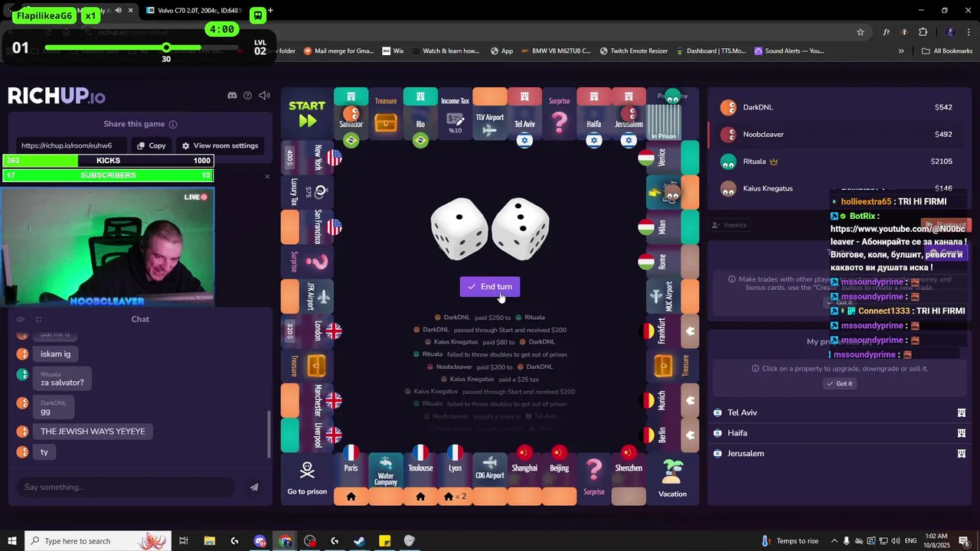
Task: Click the Rio property tile
Action: point(420,114)
